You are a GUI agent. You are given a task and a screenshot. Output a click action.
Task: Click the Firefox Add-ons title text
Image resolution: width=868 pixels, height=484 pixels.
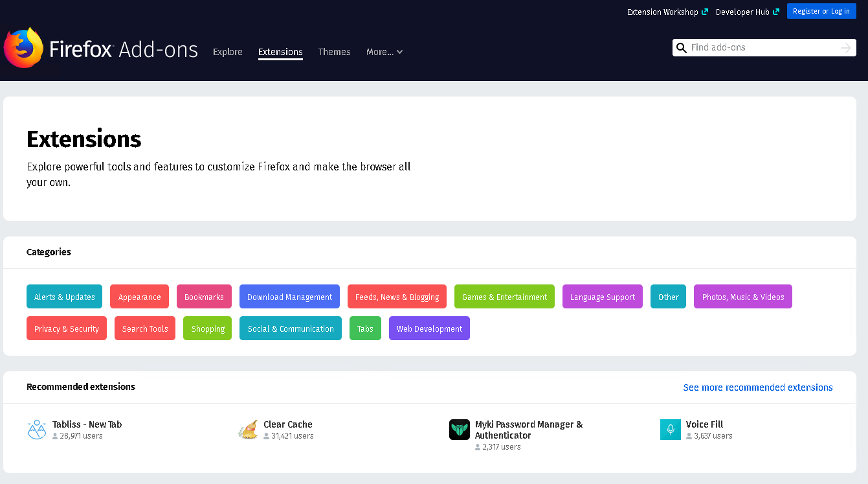[124, 49]
